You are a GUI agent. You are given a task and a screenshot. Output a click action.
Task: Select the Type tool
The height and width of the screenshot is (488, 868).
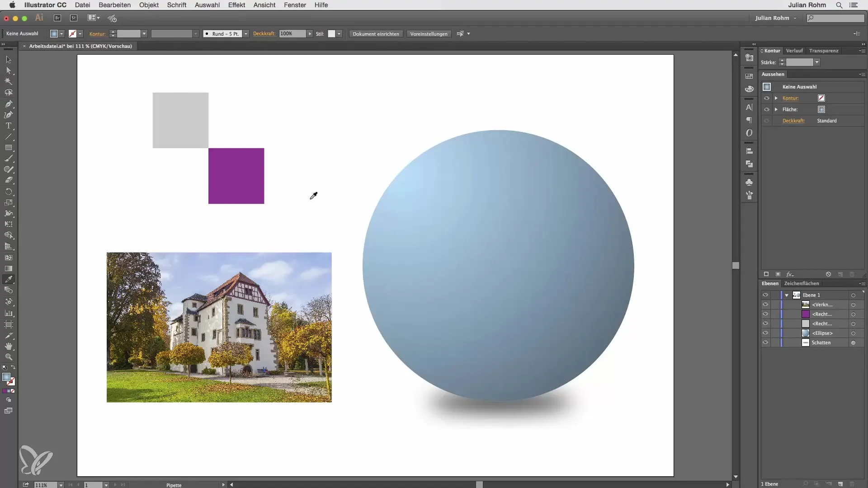coord(9,126)
